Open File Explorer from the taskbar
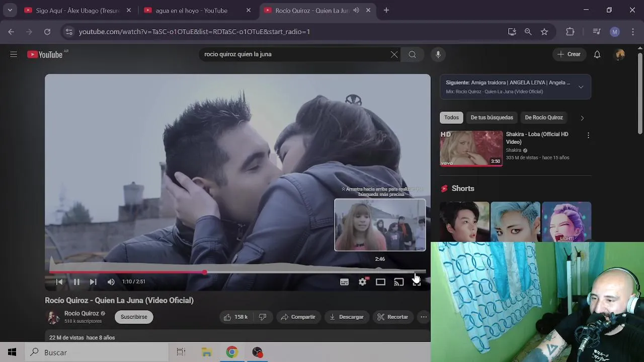This screenshot has width=644, height=362. [207, 352]
